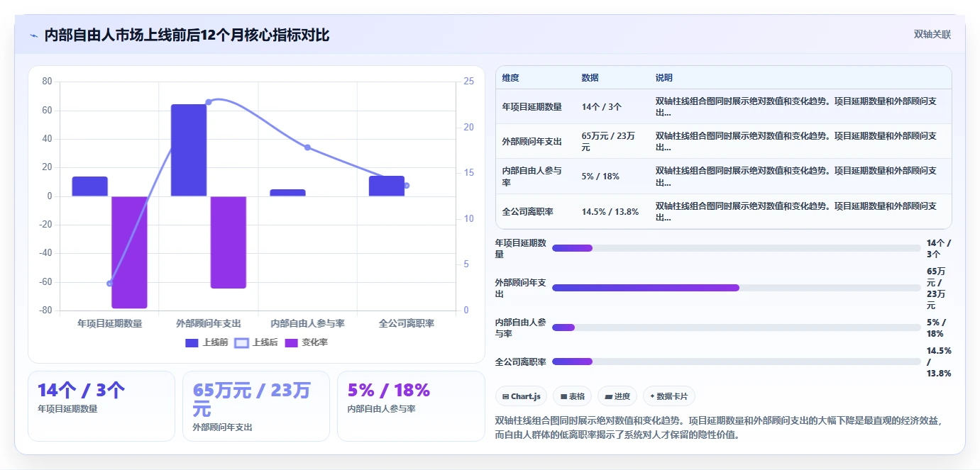Screen dimensions: 980x470
Task: Open the 14个 / 3个 stat card
Action: pyautogui.click(x=101, y=405)
